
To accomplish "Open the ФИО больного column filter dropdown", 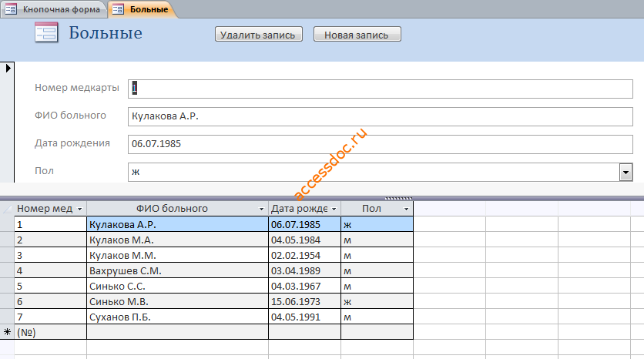I will [x=261, y=209].
